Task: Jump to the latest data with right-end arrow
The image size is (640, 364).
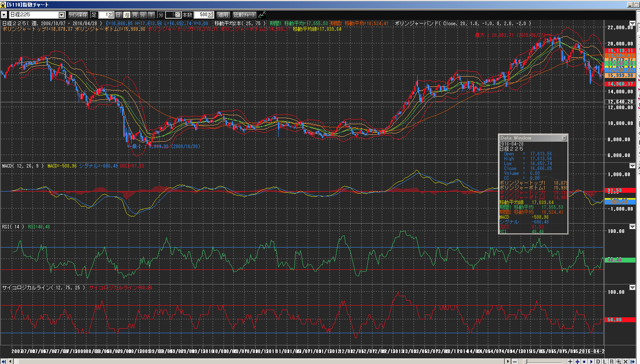Action: pos(632,361)
